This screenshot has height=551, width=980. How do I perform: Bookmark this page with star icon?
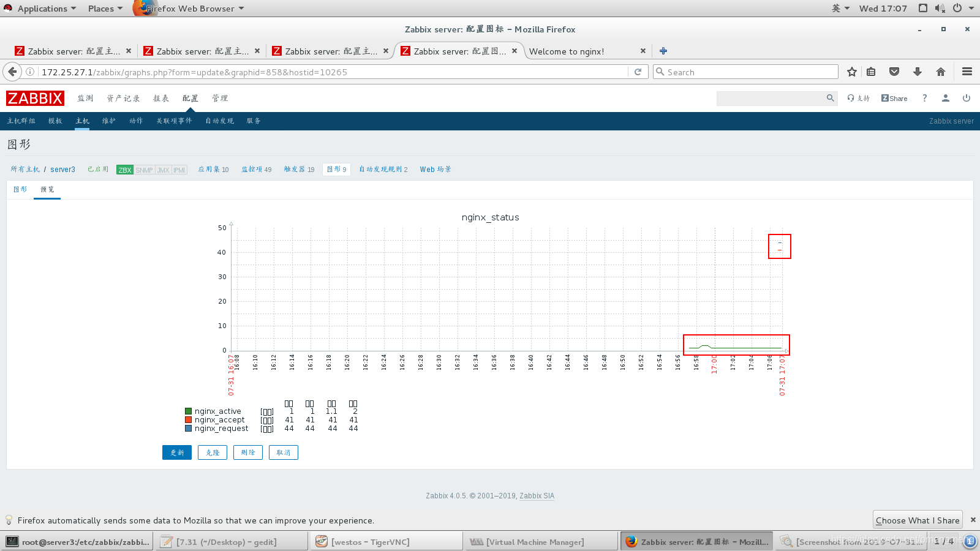[851, 72]
